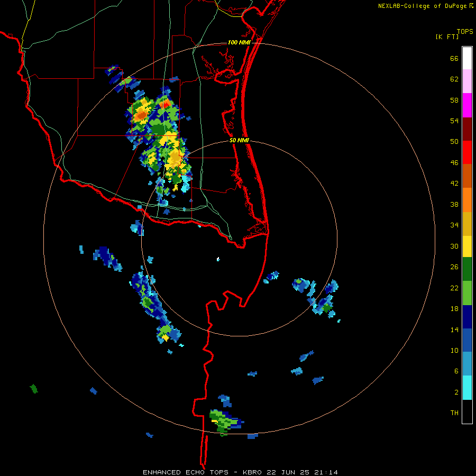Select the light blue 14 kft legend swatch
The image size is (476, 476).
[467, 364]
